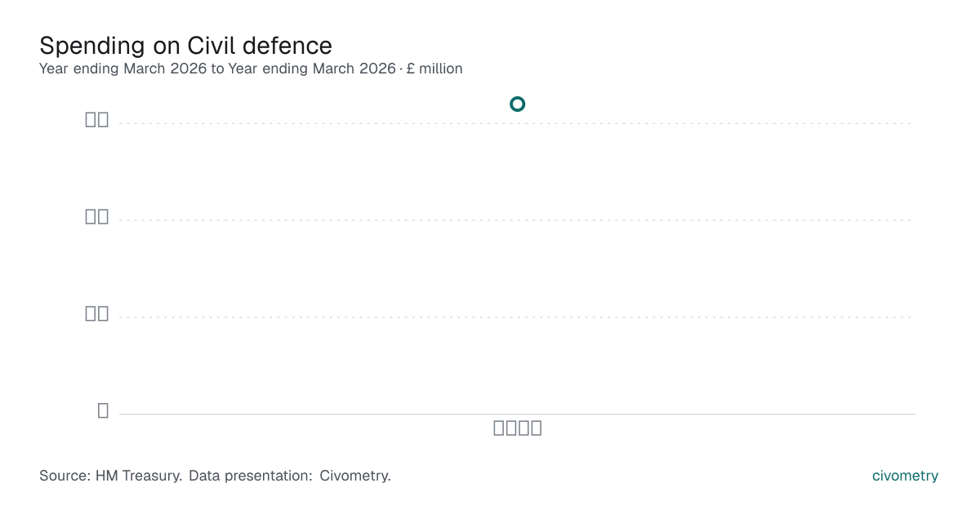
Task: Click the lowest dotted gridline
Action: (517, 317)
